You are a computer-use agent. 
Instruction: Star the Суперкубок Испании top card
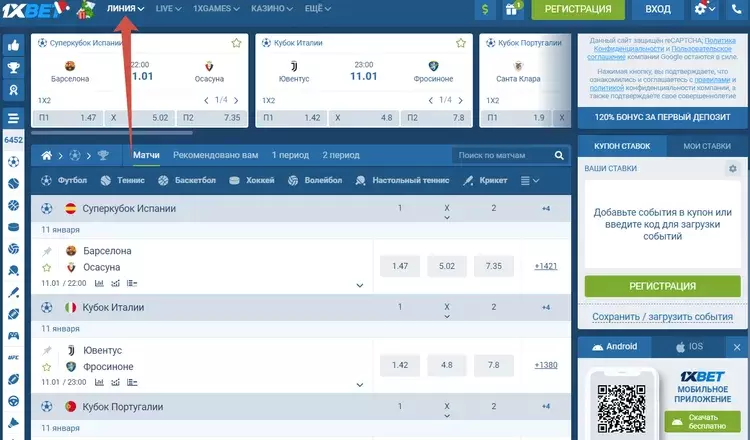[236, 43]
